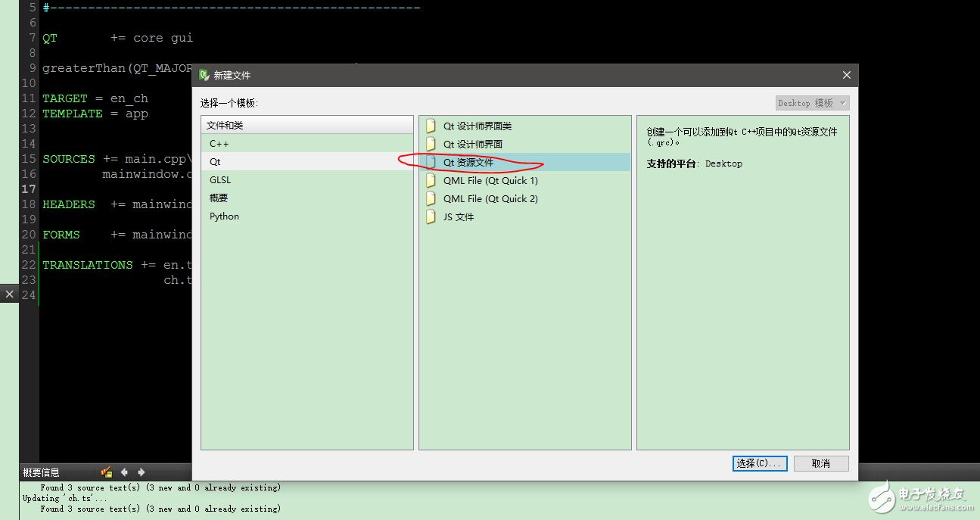The height and width of the screenshot is (520, 980).
Task: Click the TEMPLATE = app line in editor
Action: tap(95, 114)
